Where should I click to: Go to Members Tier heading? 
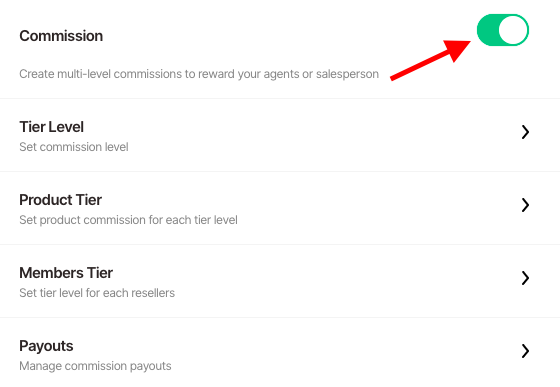(x=66, y=273)
